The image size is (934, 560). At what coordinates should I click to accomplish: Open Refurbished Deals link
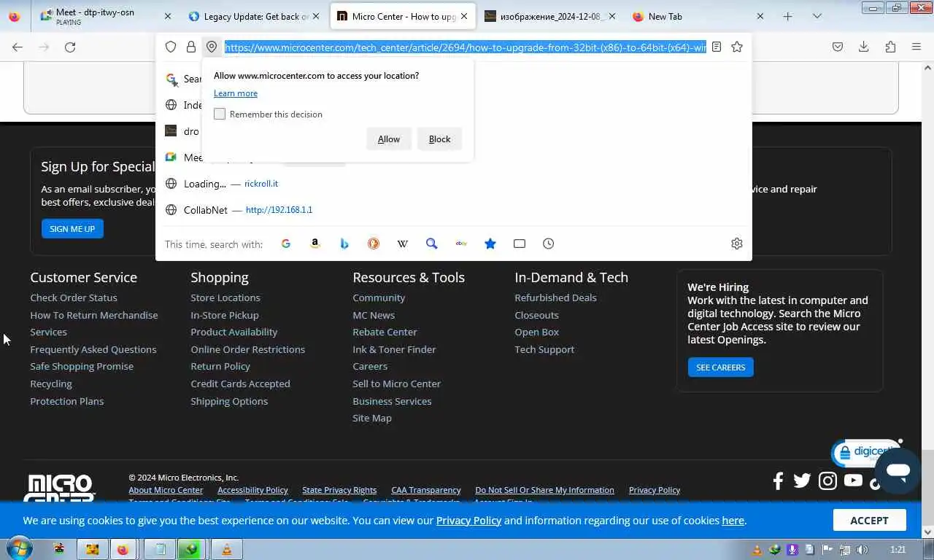[x=555, y=297]
